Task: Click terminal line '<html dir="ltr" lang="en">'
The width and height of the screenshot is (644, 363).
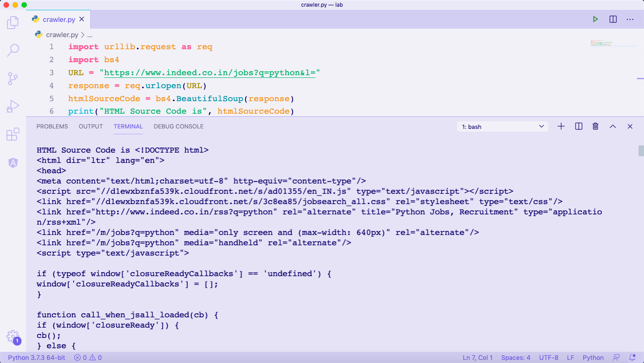Action: [x=101, y=160]
